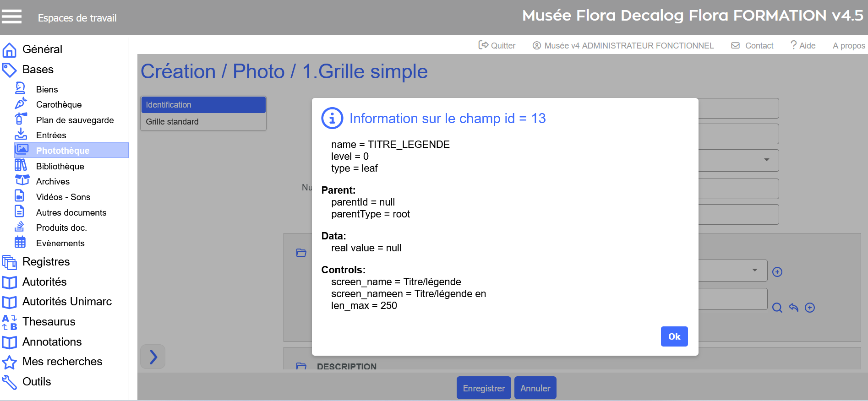Click the Thesaurus icon in sidebar
The width and height of the screenshot is (868, 401).
point(10,322)
